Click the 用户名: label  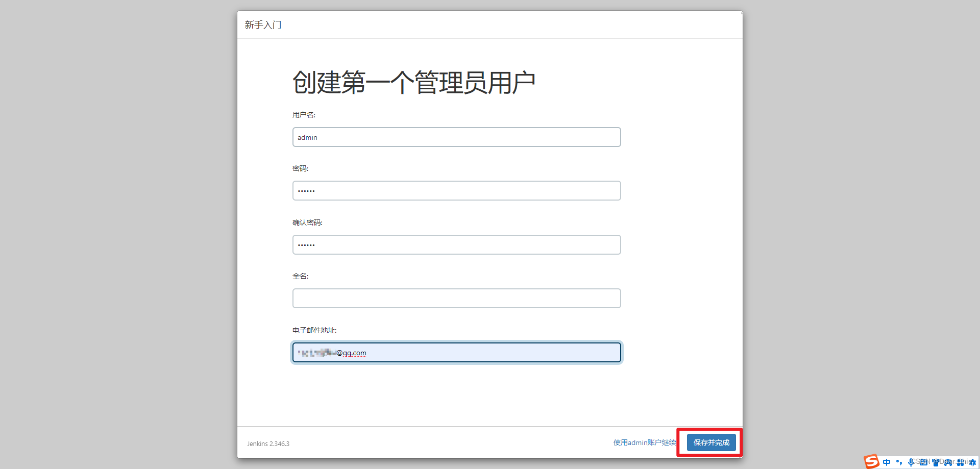[304, 115]
